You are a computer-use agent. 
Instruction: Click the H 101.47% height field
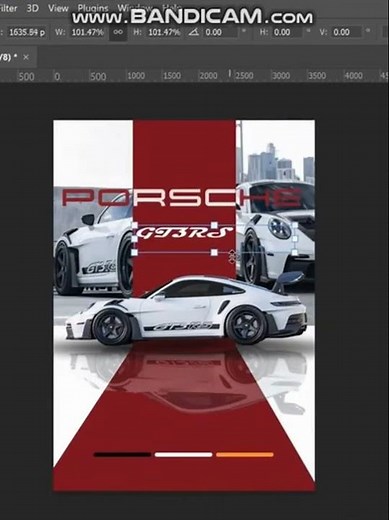pyautogui.click(x=164, y=32)
